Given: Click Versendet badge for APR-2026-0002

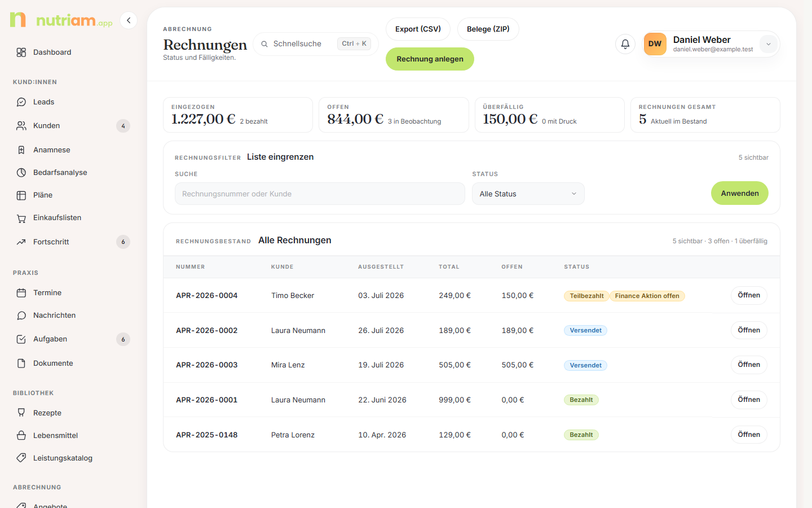Looking at the screenshot, I should tap(585, 331).
